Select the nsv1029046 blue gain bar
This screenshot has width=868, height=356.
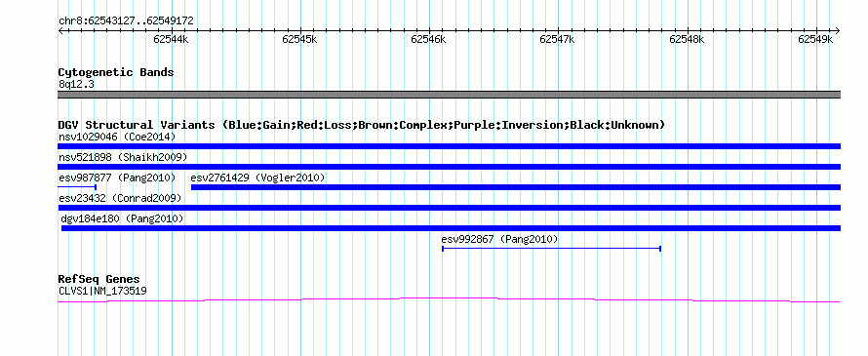click(x=449, y=146)
